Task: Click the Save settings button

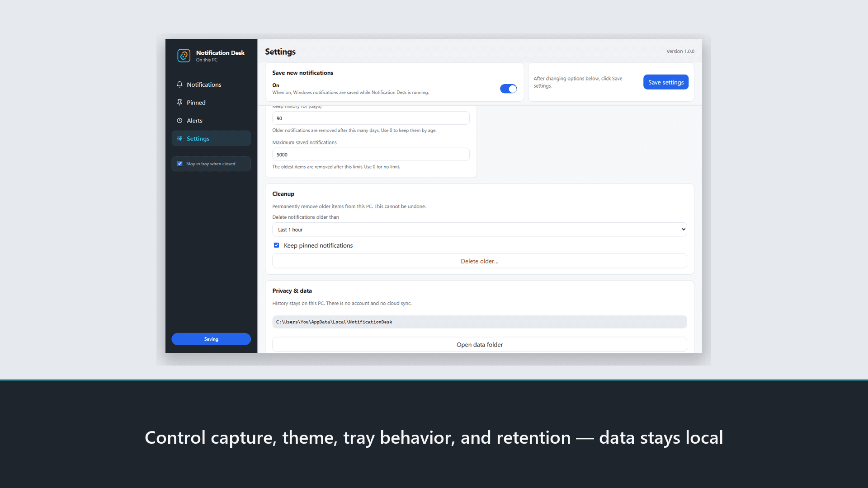Action: (x=666, y=82)
